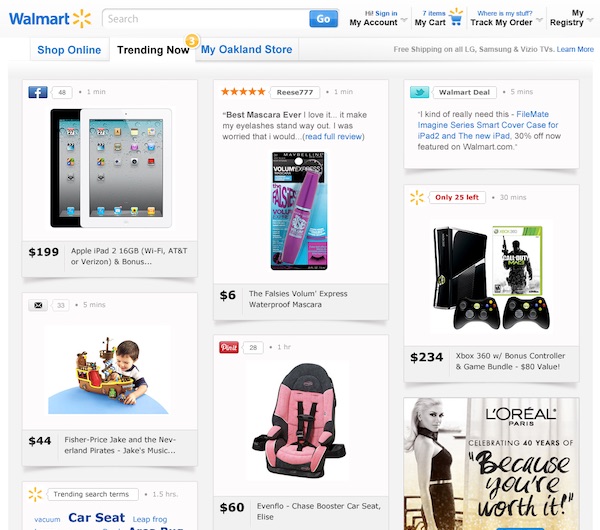
Task: Click the email envelope icon on toy card
Action: (x=38, y=305)
